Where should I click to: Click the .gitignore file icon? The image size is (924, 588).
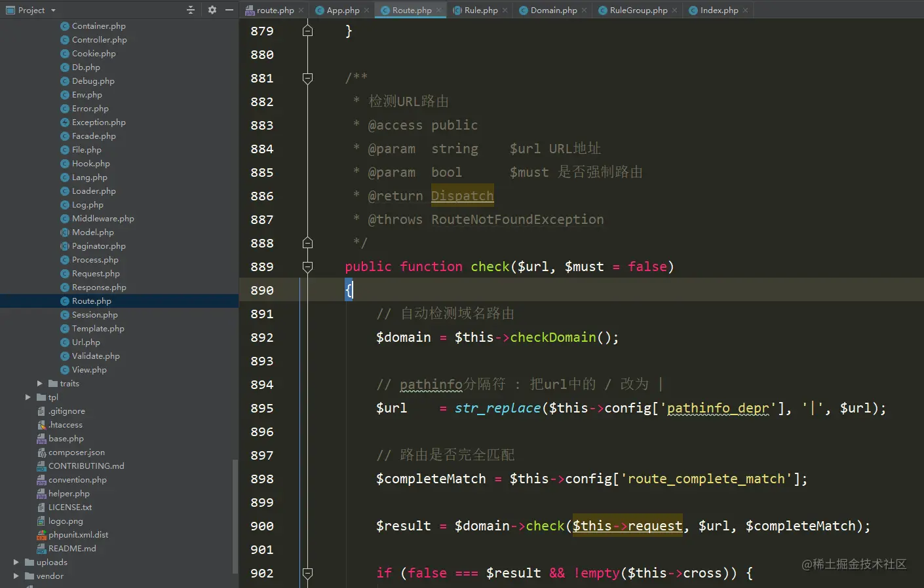click(41, 411)
